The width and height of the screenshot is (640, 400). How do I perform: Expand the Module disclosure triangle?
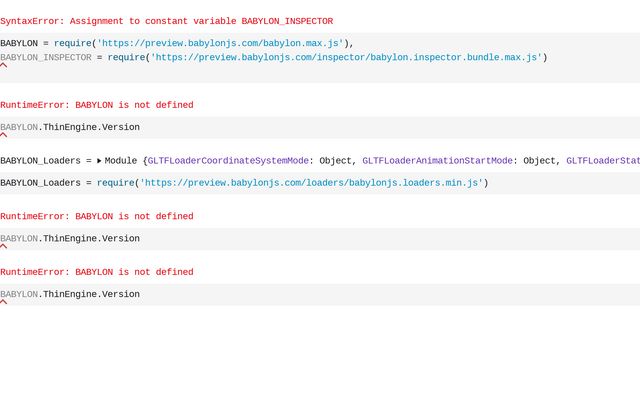99,161
